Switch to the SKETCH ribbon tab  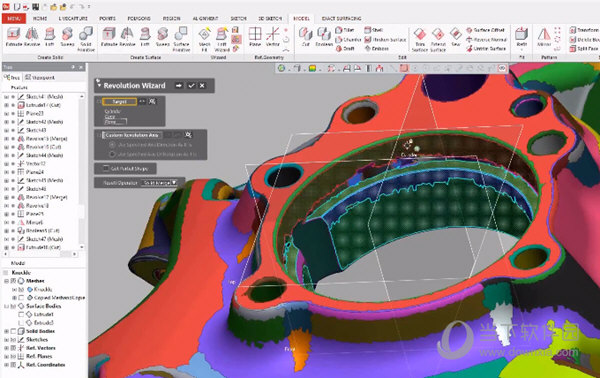(x=238, y=18)
